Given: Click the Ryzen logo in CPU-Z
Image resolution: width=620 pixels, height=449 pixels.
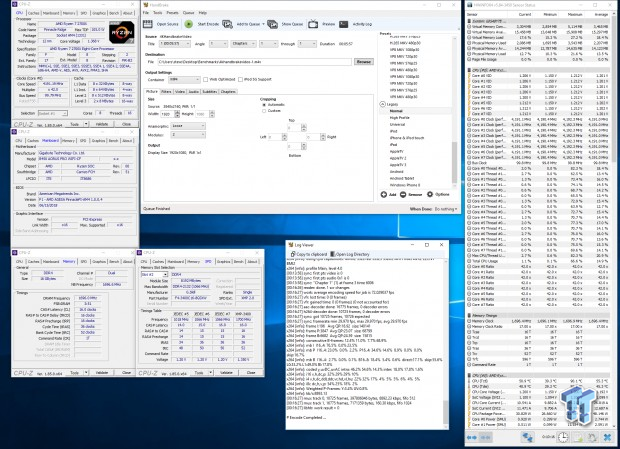Looking at the screenshot, I should [x=121, y=32].
